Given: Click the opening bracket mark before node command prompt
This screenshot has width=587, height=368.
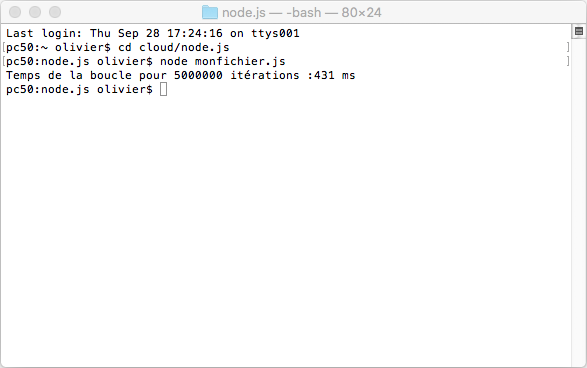Looking at the screenshot, I should pos(3,61).
